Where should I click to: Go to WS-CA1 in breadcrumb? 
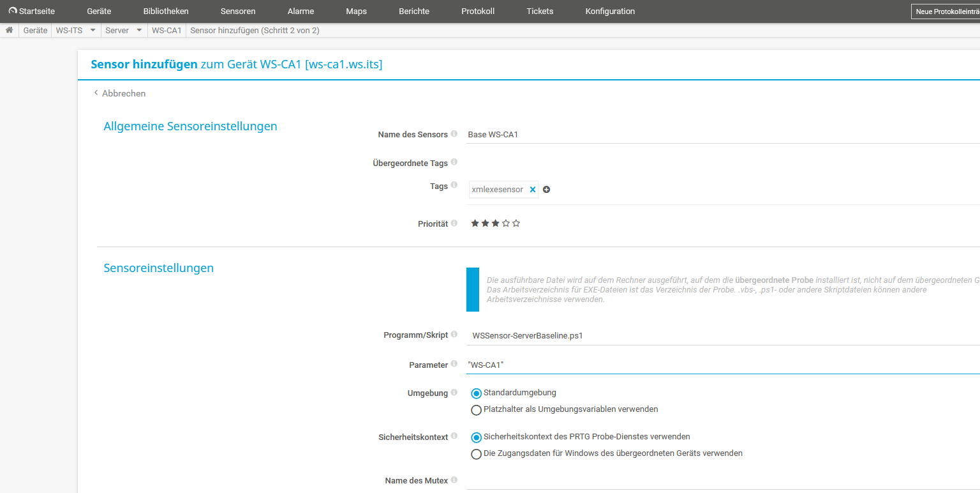pos(167,30)
